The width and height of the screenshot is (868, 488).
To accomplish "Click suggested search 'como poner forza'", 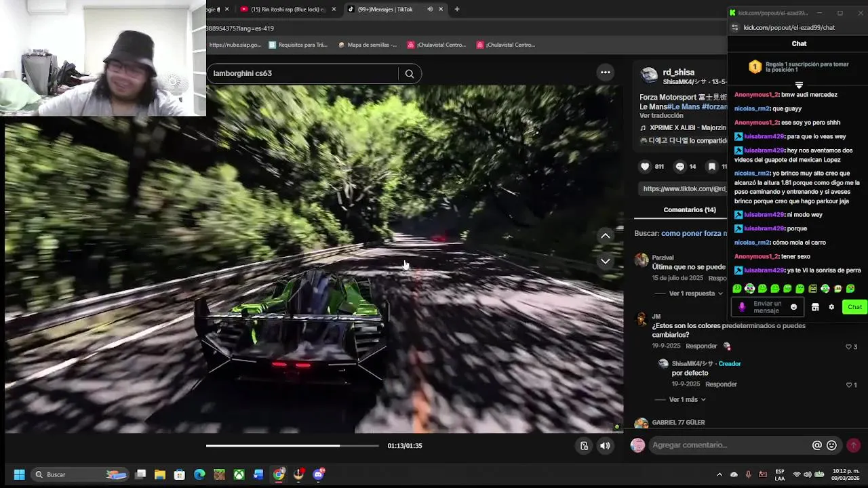I will [x=693, y=233].
